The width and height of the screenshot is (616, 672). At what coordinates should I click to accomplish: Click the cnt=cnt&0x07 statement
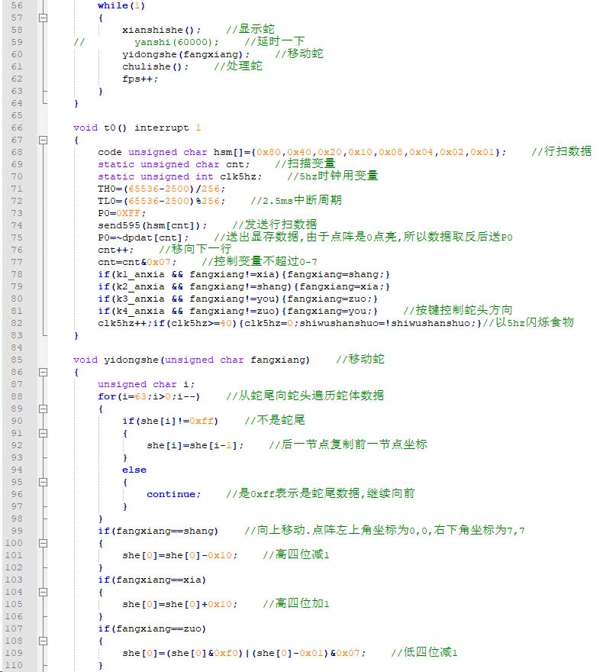coord(137,262)
